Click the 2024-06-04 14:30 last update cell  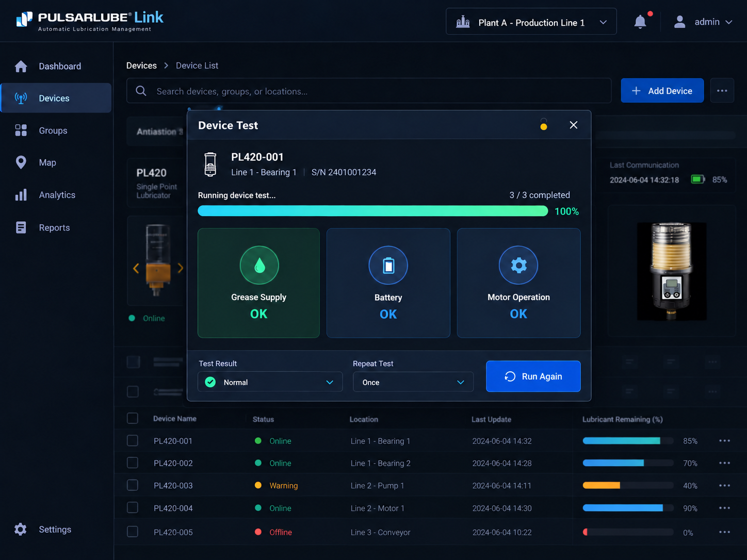[501, 508]
